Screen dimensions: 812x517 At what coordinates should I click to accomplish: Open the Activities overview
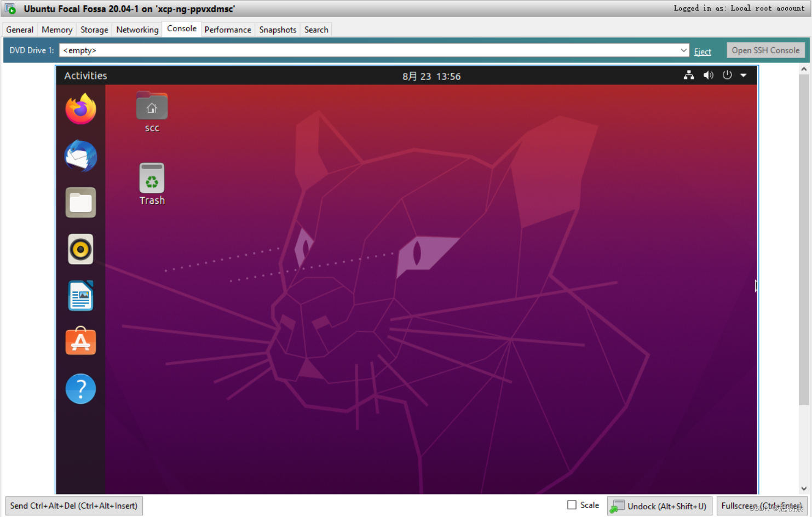click(85, 76)
